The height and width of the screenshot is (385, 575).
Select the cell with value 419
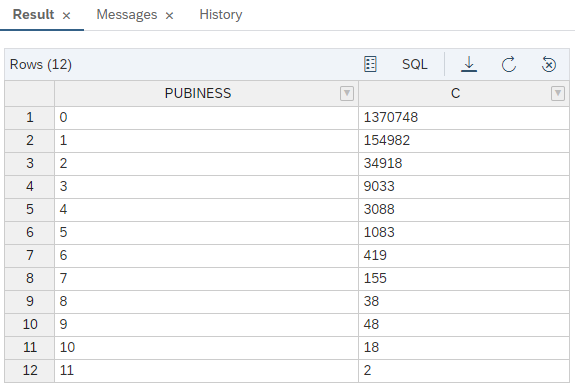point(464,256)
